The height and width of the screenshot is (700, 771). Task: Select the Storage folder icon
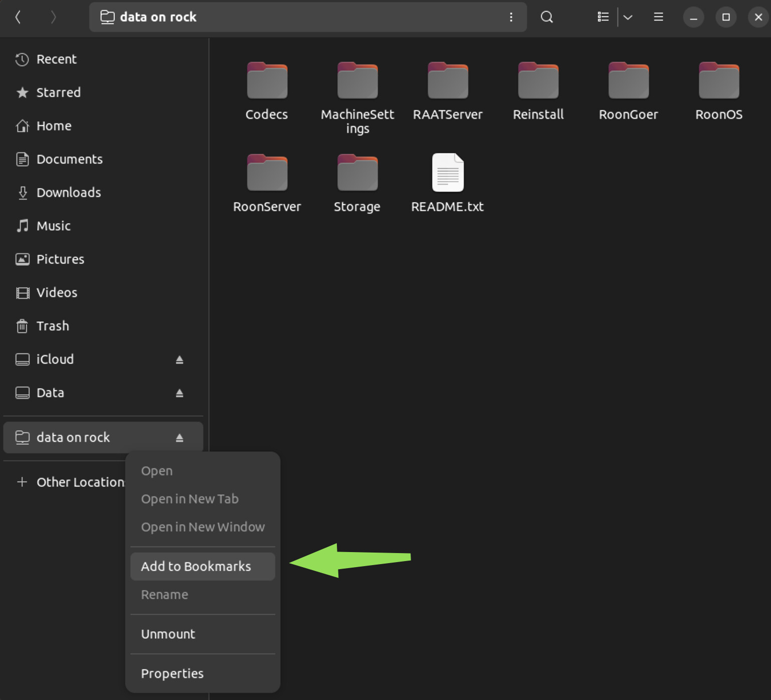point(357,173)
